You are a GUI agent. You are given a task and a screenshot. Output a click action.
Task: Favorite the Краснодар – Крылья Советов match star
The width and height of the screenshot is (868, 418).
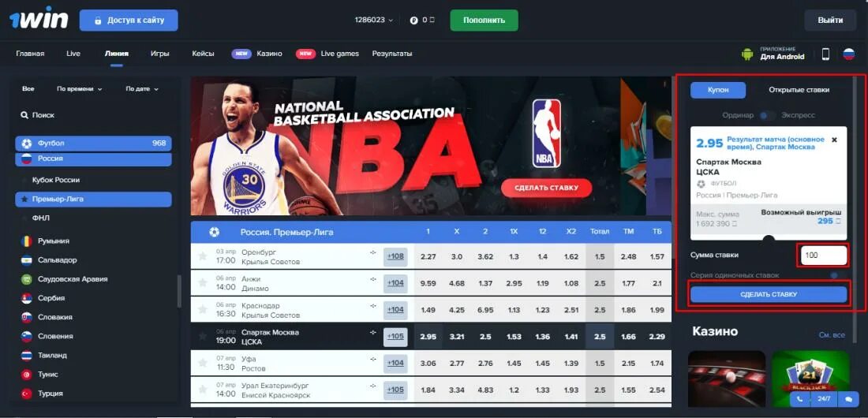coord(203,309)
